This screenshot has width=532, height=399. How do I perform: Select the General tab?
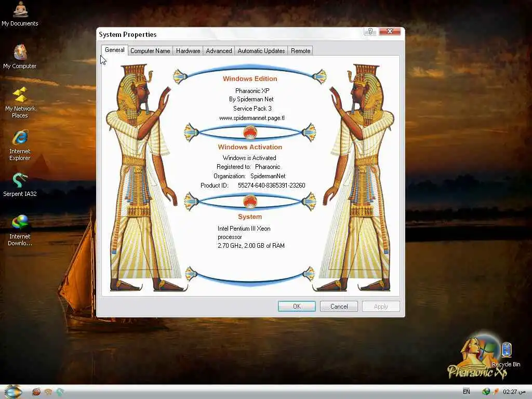115,50
